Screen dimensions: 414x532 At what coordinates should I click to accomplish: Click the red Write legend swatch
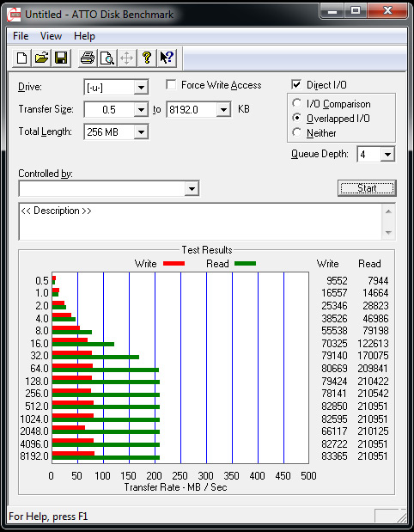point(174,264)
